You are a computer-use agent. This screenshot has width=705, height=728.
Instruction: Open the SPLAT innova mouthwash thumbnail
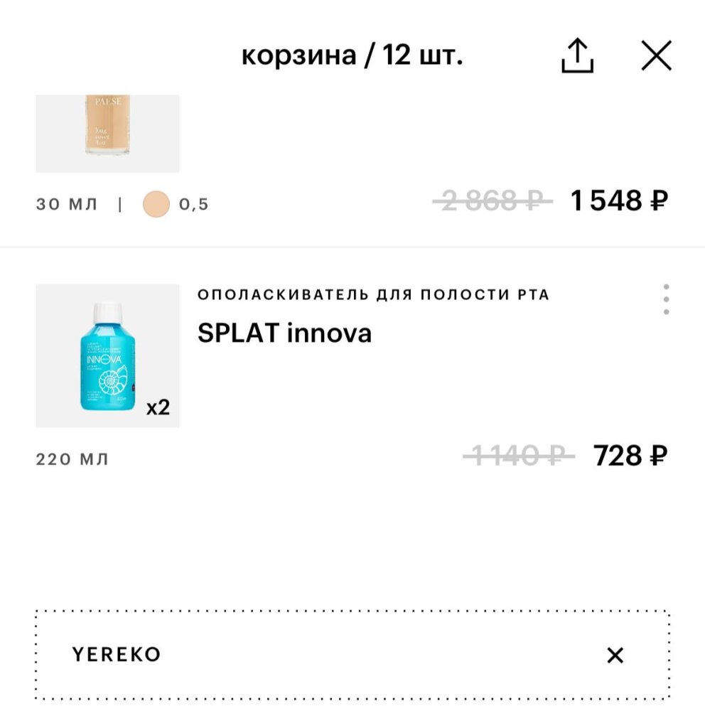coord(107,355)
